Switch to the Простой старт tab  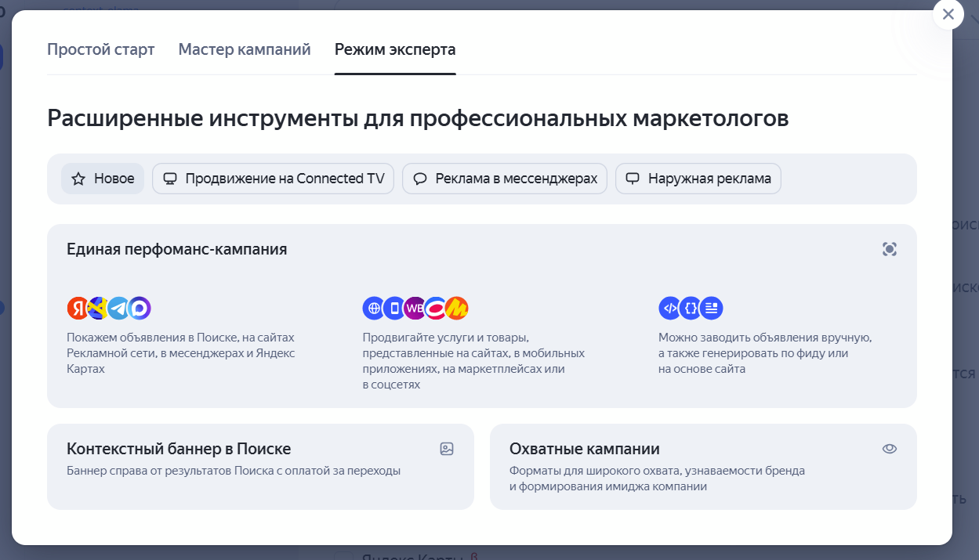click(101, 49)
